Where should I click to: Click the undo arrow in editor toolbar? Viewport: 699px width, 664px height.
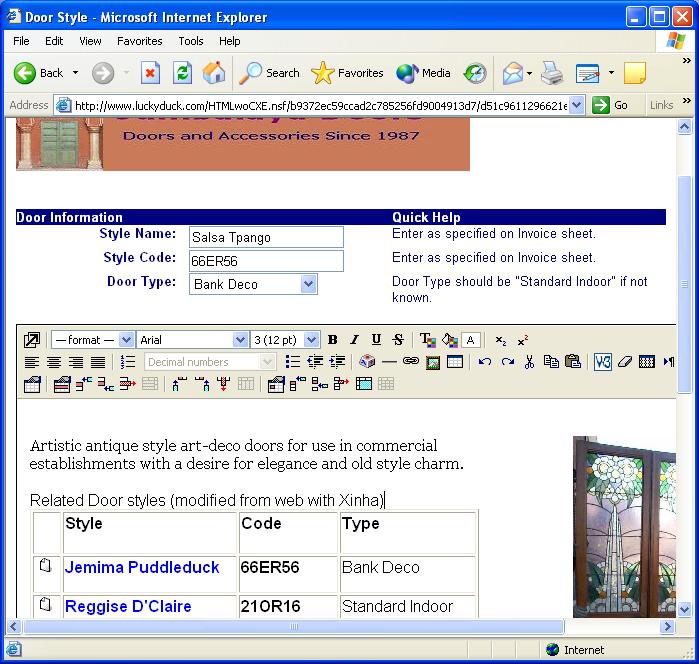485,362
